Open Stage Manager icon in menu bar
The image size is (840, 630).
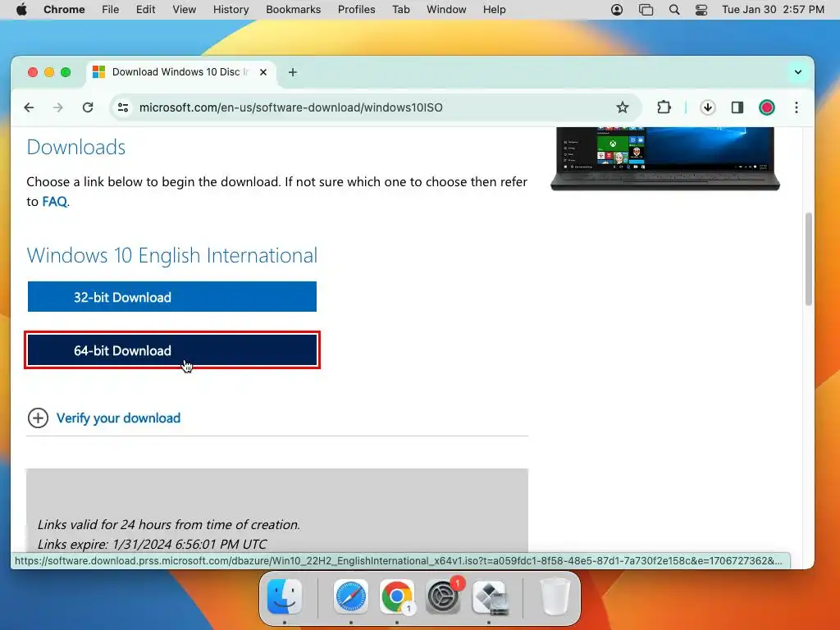click(646, 10)
